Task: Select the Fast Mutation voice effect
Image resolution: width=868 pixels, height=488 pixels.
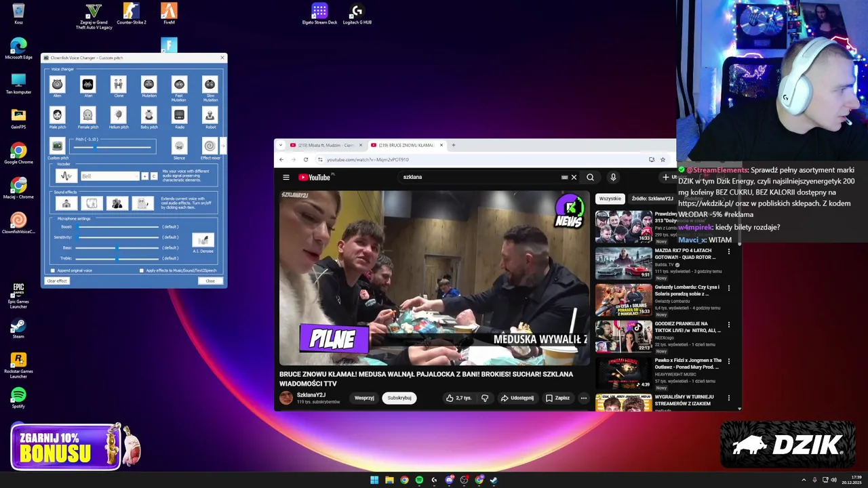Action: pos(179,84)
